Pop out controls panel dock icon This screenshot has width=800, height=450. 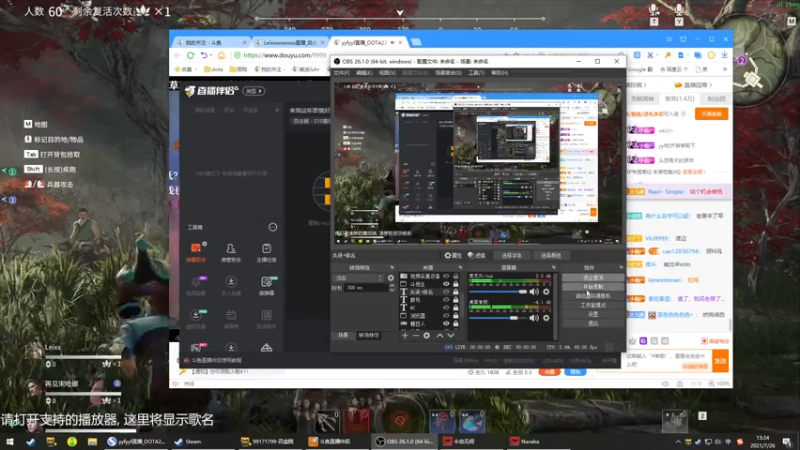click(x=621, y=267)
